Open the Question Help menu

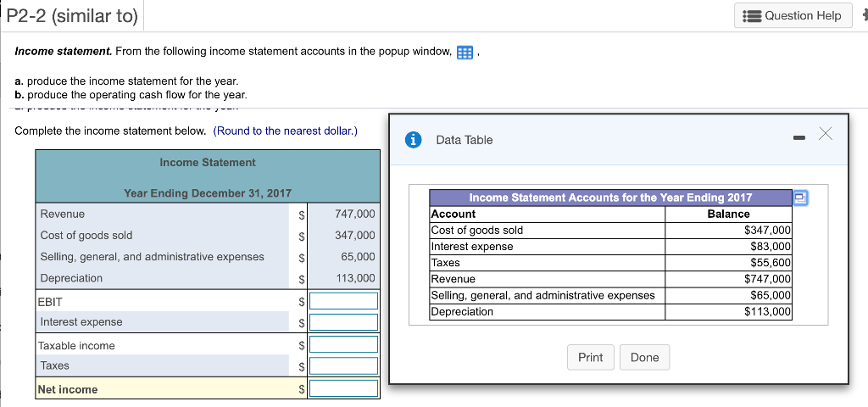(x=793, y=16)
